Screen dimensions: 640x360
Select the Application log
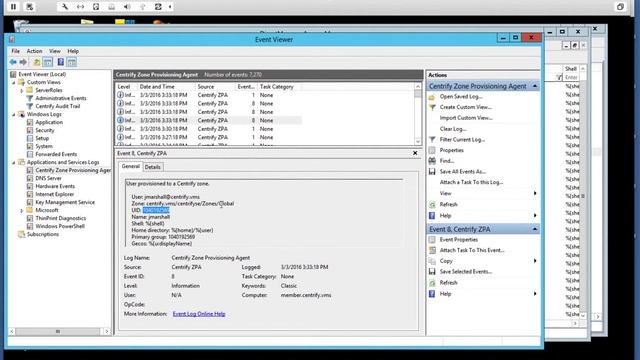[x=49, y=122]
